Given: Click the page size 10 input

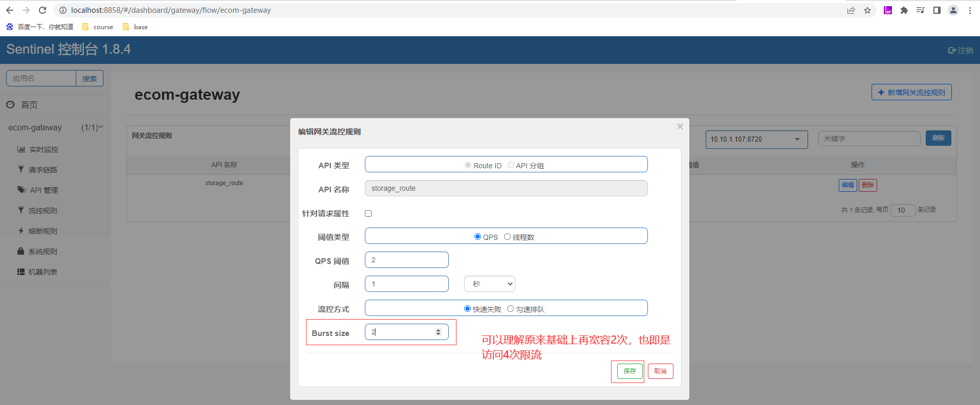Looking at the screenshot, I should pos(903,210).
